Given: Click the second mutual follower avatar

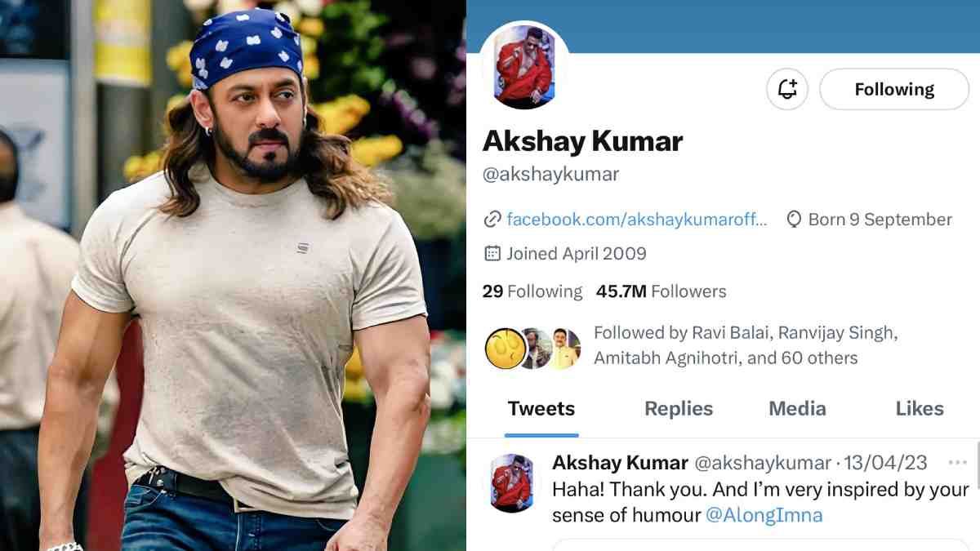Looking at the screenshot, I should (x=537, y=349).
